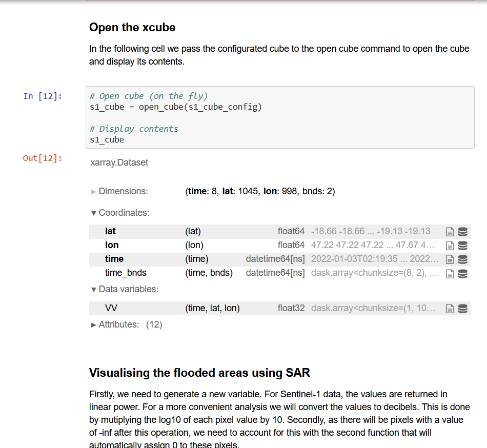Click the dimensions list '(time: 8, lat: 1045...'

coord(260,191)
